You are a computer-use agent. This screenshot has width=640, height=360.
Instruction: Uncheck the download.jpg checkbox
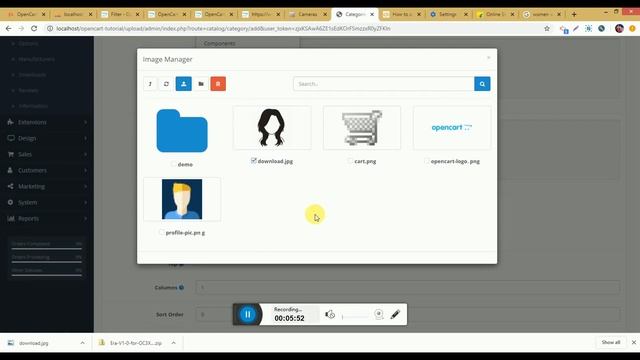click(253, 161)
